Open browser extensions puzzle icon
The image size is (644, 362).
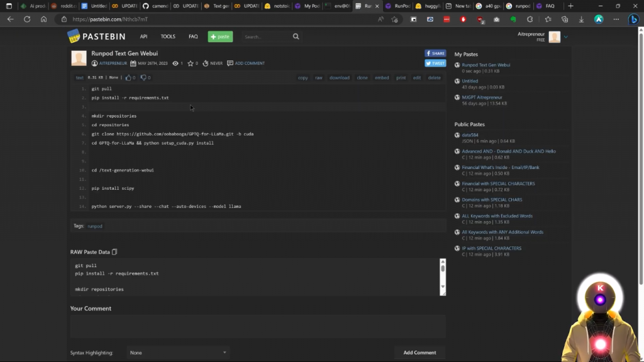coord(530,19)
